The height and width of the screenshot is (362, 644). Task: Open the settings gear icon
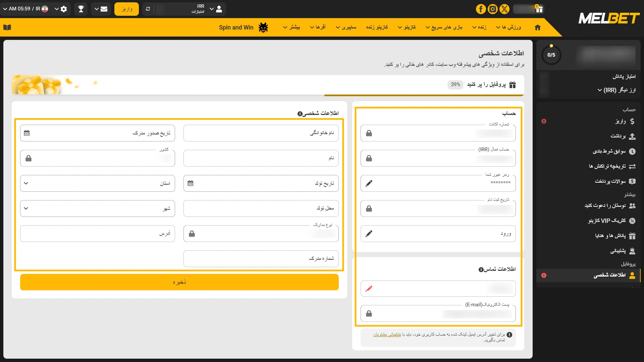pyautogui.click(x=64, y=9)
